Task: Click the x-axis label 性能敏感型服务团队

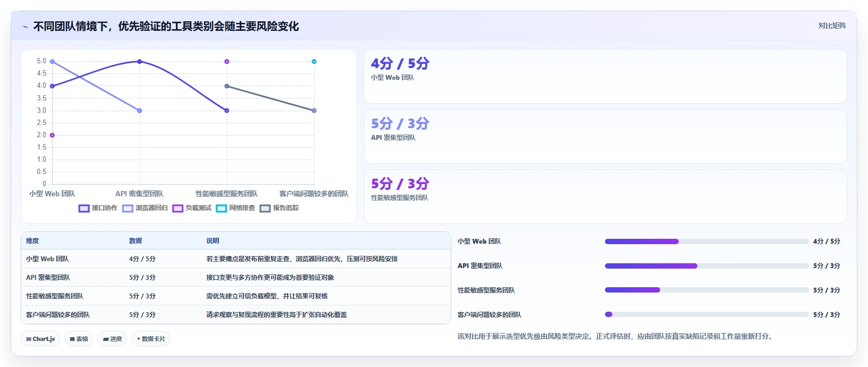Action: [226, 194]
